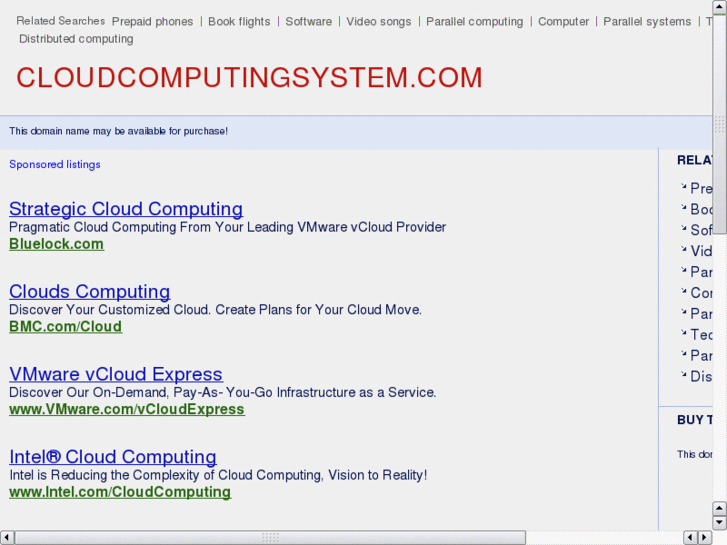Open the sidebar link starting with Cor

[701, 293]
